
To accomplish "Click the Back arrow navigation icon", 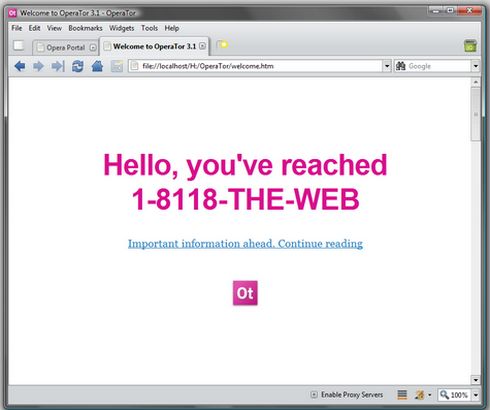I will 20,66.
